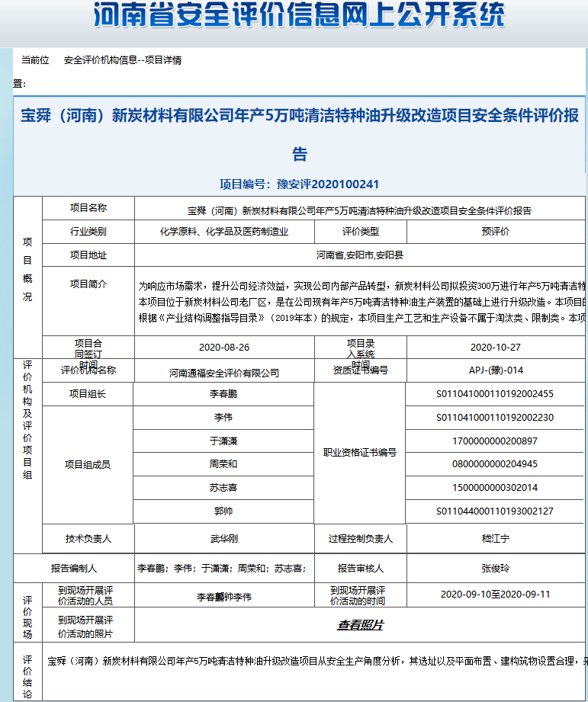Select the value 化学原料、化学品及医药制造业
The width and height of the screenshot is (588, 702).
coord(224,232)
